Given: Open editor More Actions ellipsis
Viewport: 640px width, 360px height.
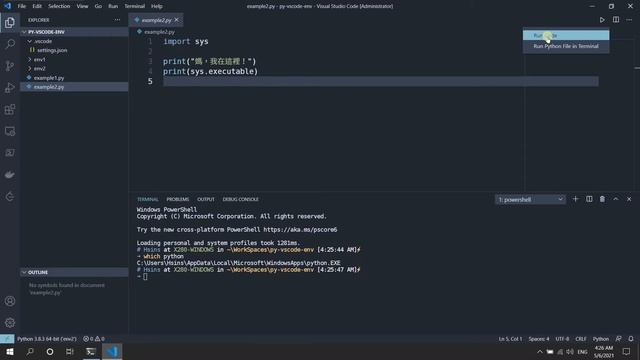Looking at the screenshot, I should point(629,20).
